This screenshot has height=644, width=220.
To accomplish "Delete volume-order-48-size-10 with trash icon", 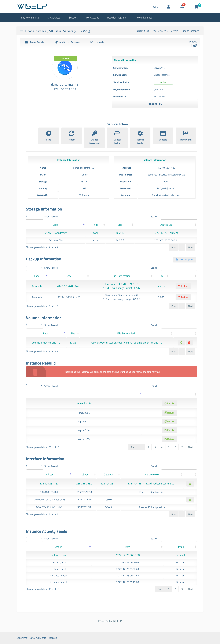I will 189,342.
